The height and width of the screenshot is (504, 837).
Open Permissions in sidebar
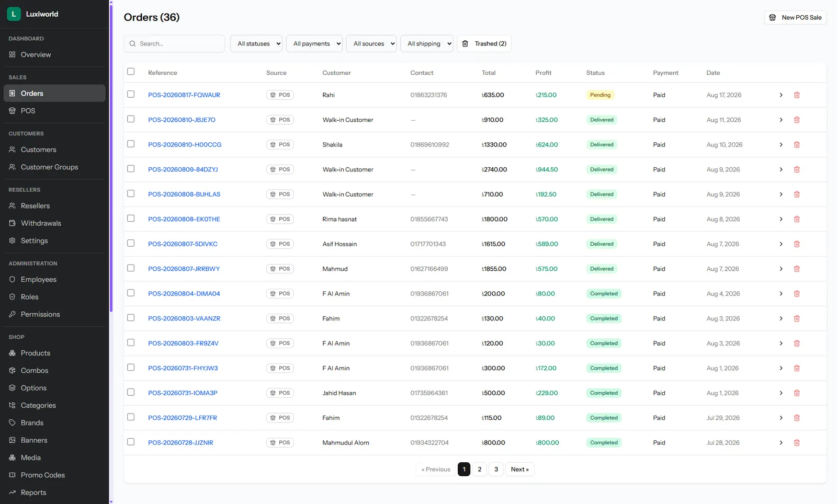(54, 314)
